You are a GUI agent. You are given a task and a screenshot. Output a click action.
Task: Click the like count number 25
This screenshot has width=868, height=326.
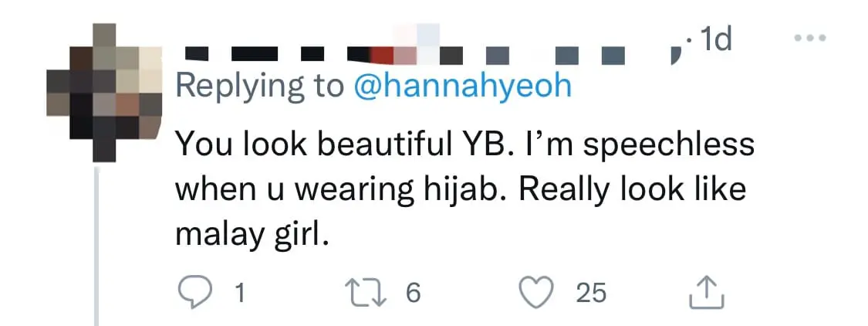592,293
